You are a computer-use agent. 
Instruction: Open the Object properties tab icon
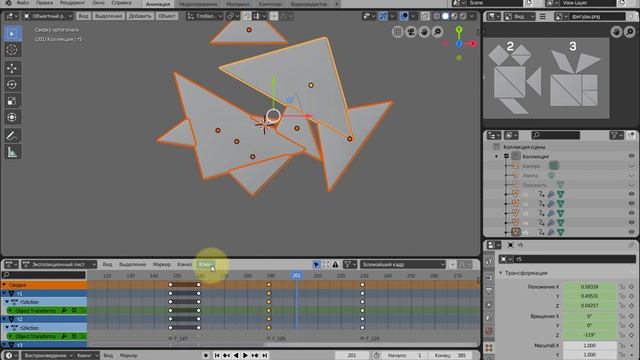coord(489,347)
